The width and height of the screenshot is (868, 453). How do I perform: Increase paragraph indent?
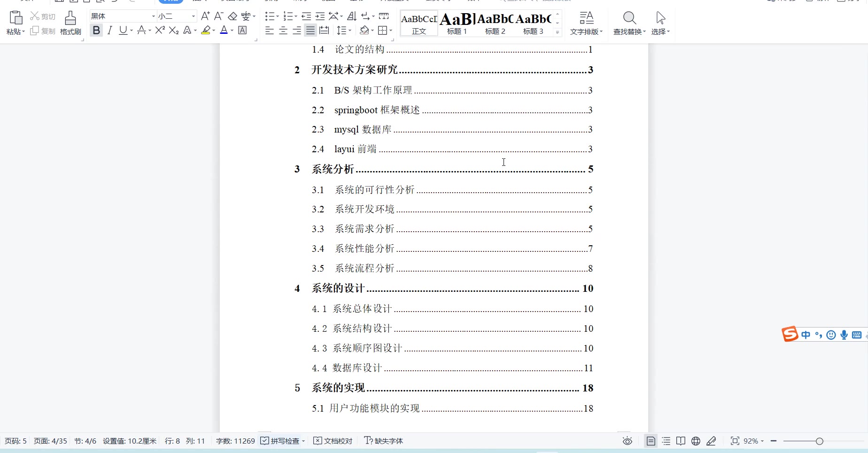pos(320,16)
